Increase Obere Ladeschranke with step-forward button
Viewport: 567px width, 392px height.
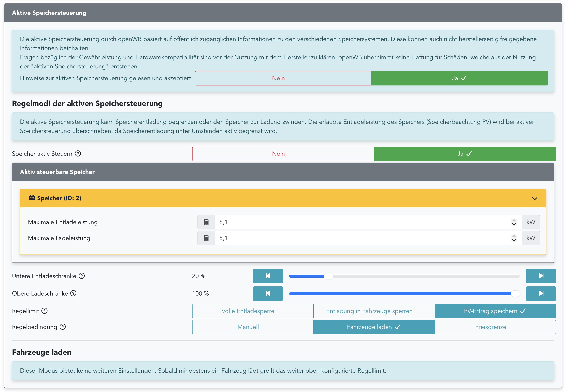540,293
